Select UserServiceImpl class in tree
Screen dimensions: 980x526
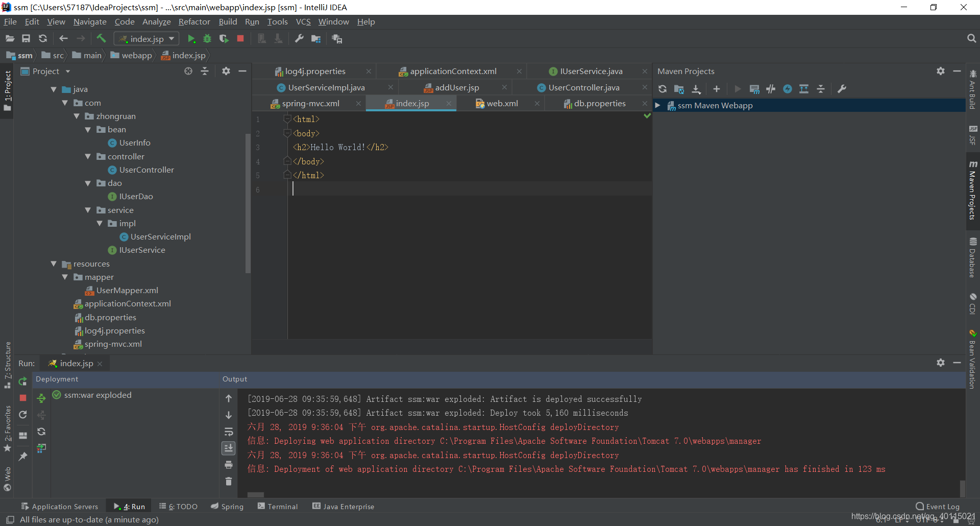[x=160, y=237]
